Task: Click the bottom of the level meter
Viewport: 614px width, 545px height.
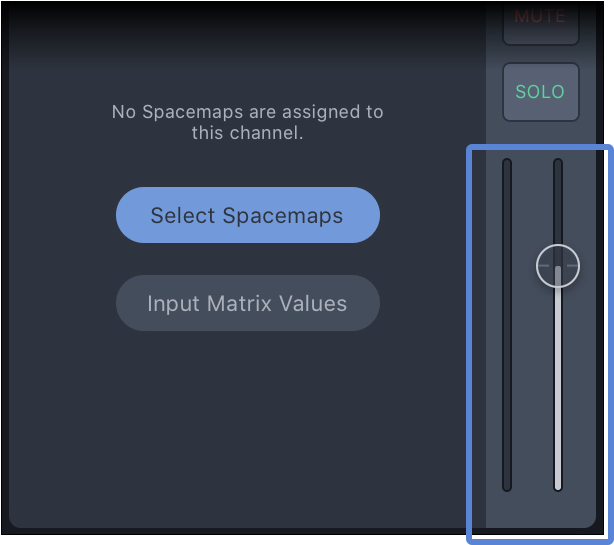Action: (507, 488)
